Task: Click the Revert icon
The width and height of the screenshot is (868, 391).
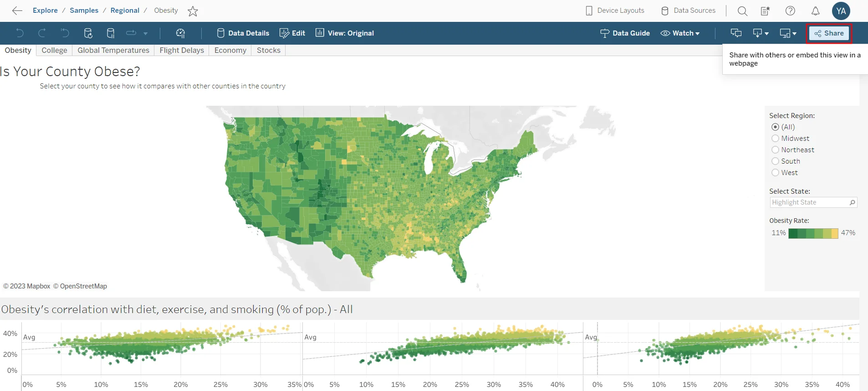Action: pos(65,33)
